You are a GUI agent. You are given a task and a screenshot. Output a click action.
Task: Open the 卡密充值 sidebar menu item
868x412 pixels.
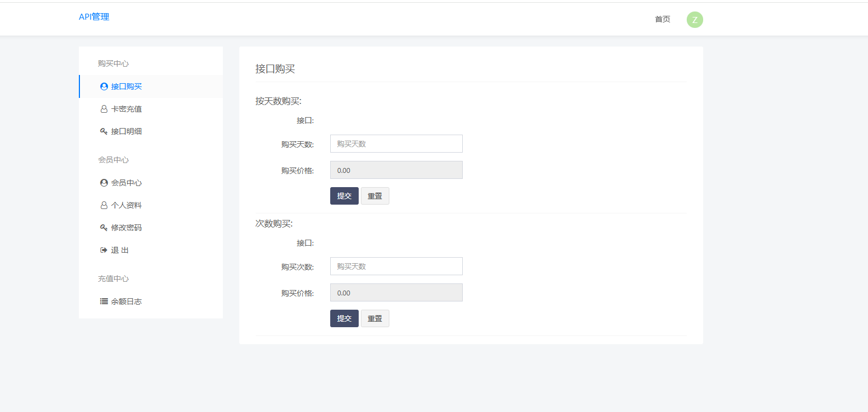[x=127, y=109]
